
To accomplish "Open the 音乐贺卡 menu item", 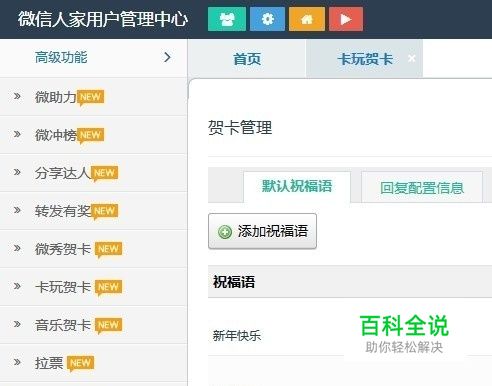I will tap(93, 325).
